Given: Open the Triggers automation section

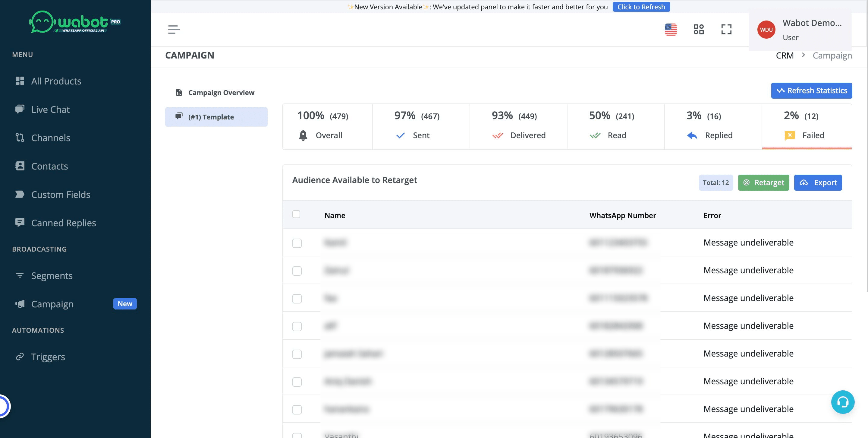Looking at the screenshot, I should tap(48, 356).
